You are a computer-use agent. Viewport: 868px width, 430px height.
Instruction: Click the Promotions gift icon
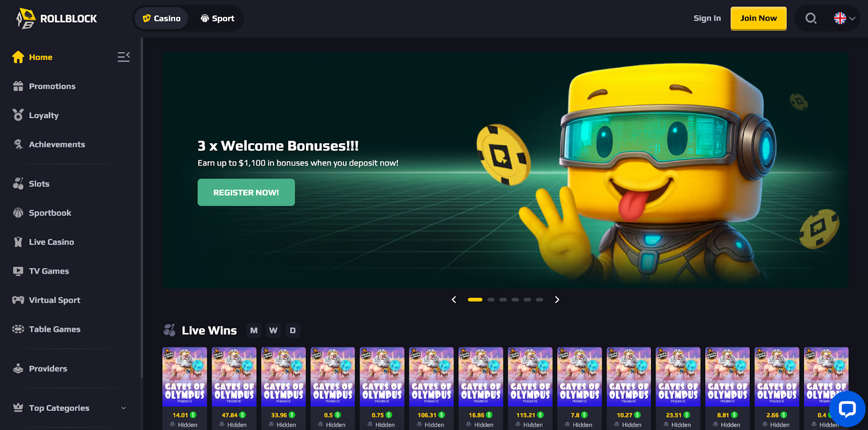pos(18,86)
